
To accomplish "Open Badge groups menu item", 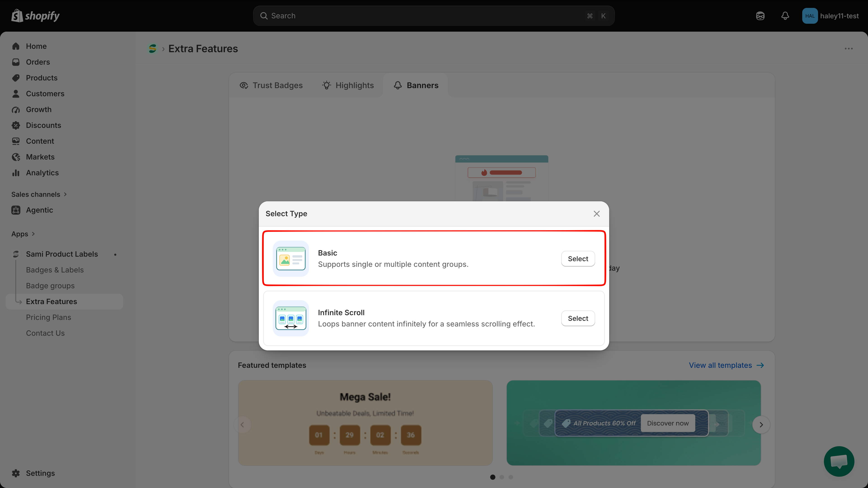I will pyautogui.click(x=50, y=286).
